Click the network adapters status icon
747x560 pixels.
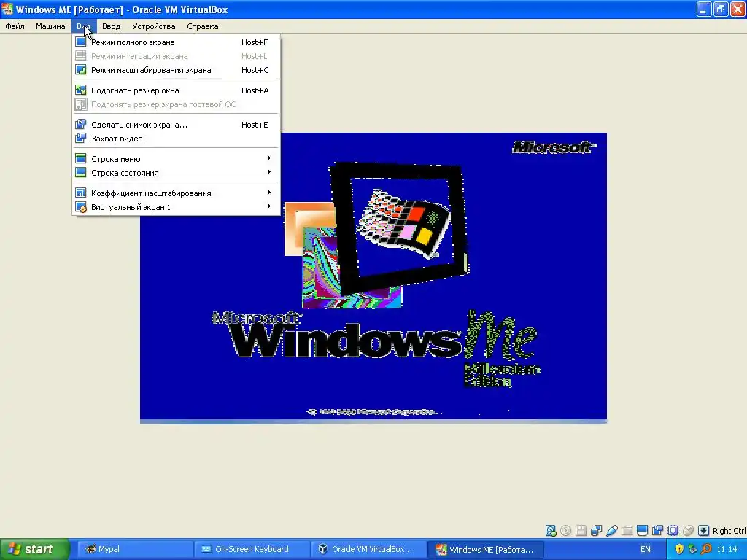tap(596, 531)
